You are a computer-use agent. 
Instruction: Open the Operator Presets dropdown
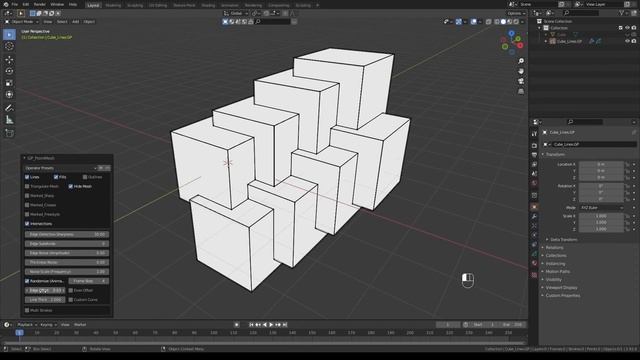click(60, 168)
